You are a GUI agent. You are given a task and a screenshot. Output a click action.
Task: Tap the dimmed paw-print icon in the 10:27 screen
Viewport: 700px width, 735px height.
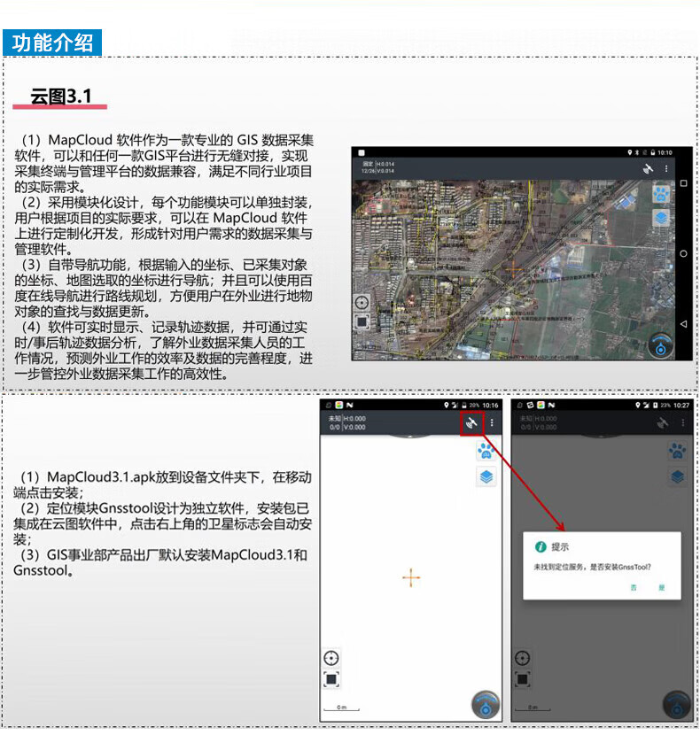tap(678, 452)
